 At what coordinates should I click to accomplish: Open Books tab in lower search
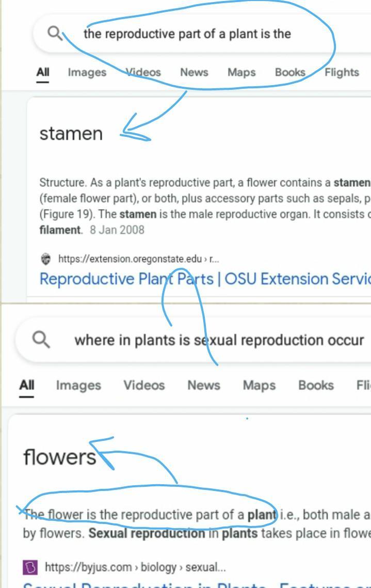(x=315, y=385)
